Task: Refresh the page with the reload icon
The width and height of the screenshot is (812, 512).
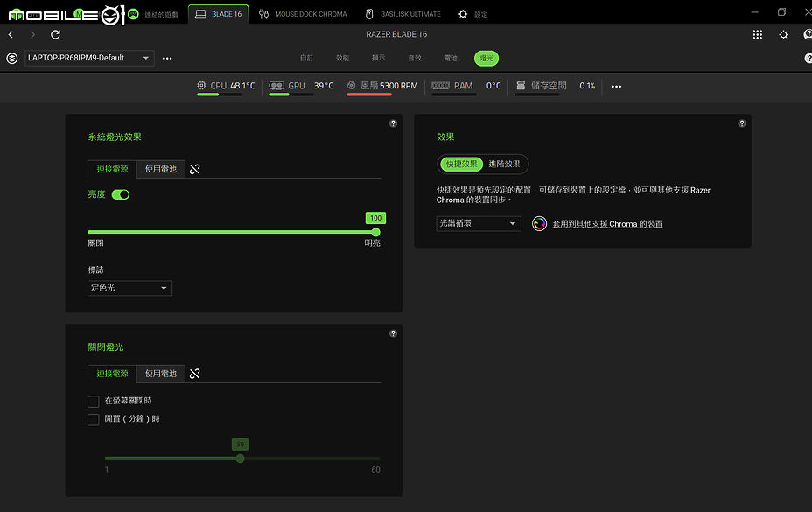Action: point(55,34)
